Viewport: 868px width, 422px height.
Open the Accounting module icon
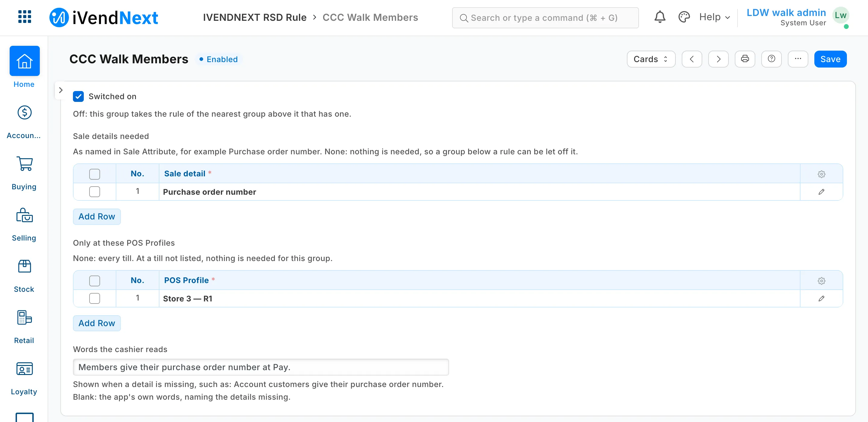click(24, 112)
